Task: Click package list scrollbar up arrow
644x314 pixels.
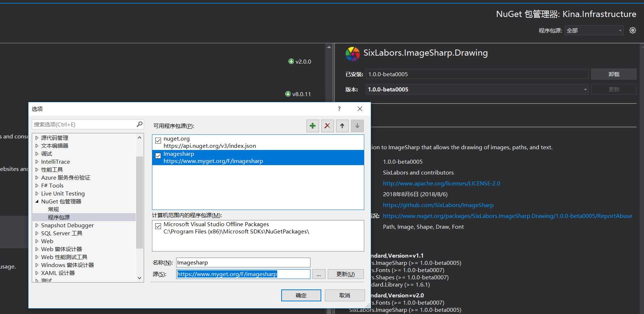Action: click(329, 47)
